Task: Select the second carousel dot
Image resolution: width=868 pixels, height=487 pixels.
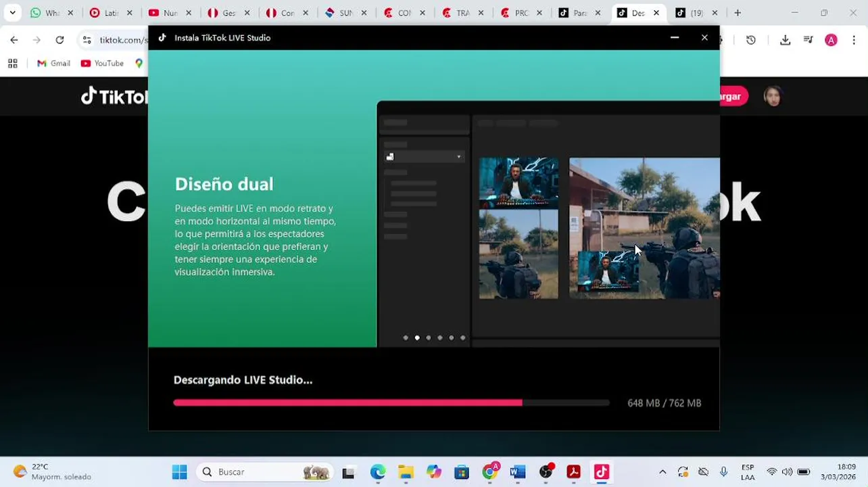Action: click(417, 338)
